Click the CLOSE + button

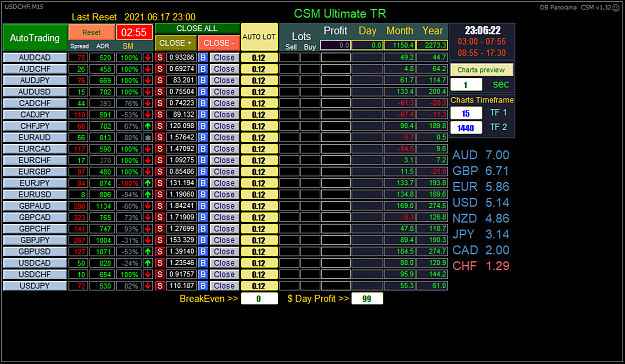click(x=175, y=43)
